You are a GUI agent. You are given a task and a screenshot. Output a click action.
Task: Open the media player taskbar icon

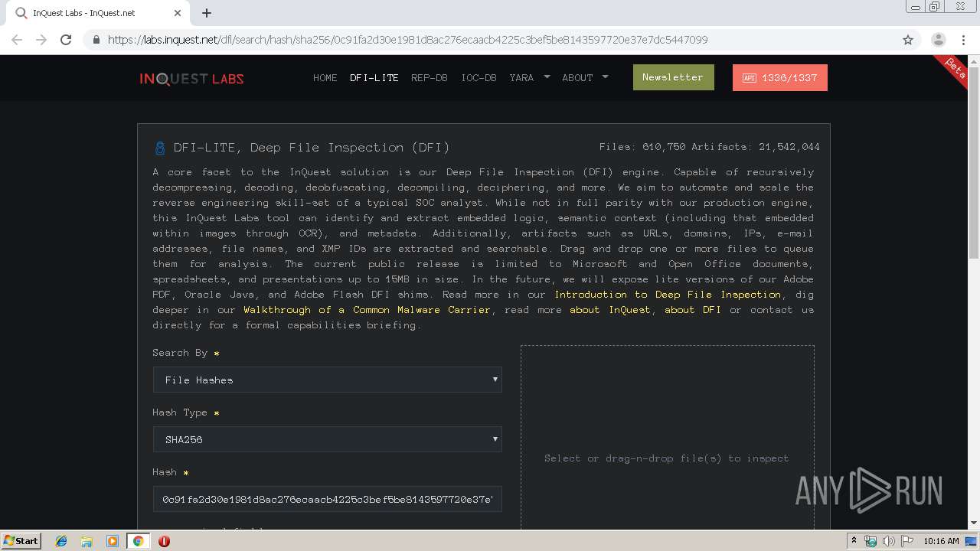tap(113, 541)
